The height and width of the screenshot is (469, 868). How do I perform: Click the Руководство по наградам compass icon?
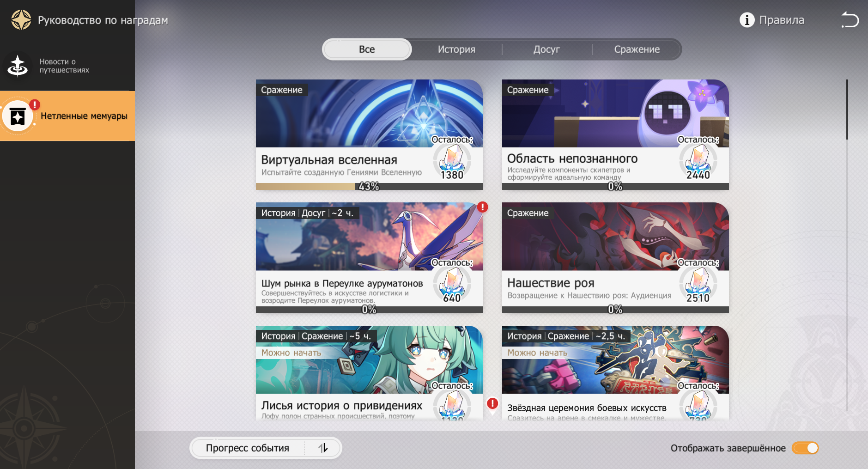[x=21, y=20]
